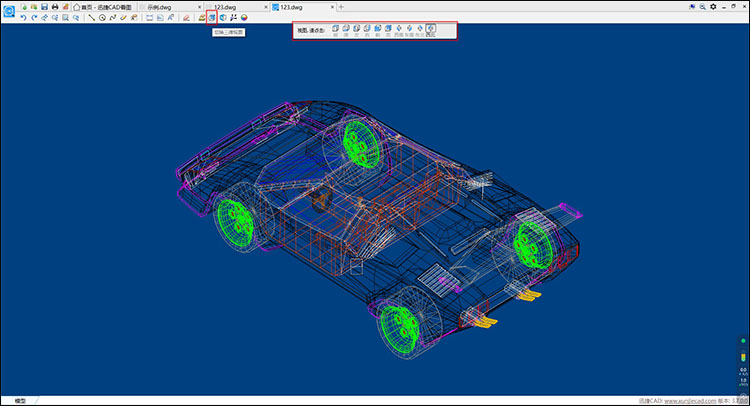The height and width of the screenshot is (406, 750).
Task: Click the coordinate axis icon
Action: pos(233,18)
